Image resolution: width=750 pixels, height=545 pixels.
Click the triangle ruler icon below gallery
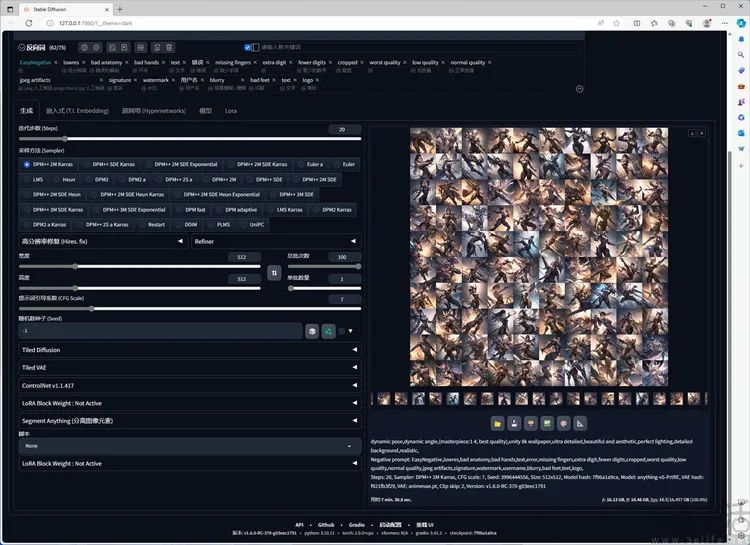[580, 423]
